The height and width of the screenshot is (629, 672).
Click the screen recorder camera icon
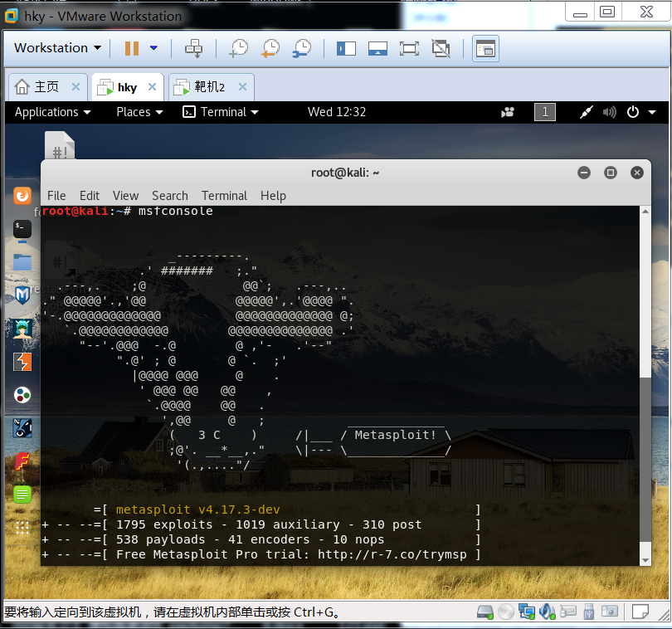point(508,113)
